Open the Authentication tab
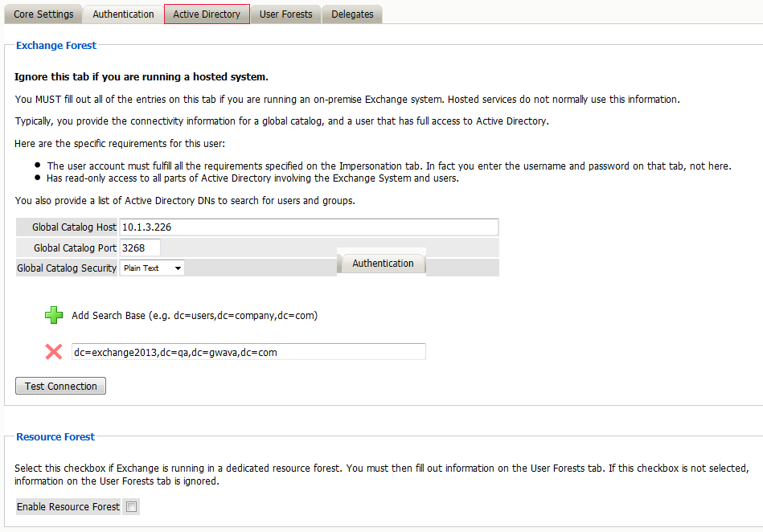Screen dimensions: 763x532 (123, 14)
